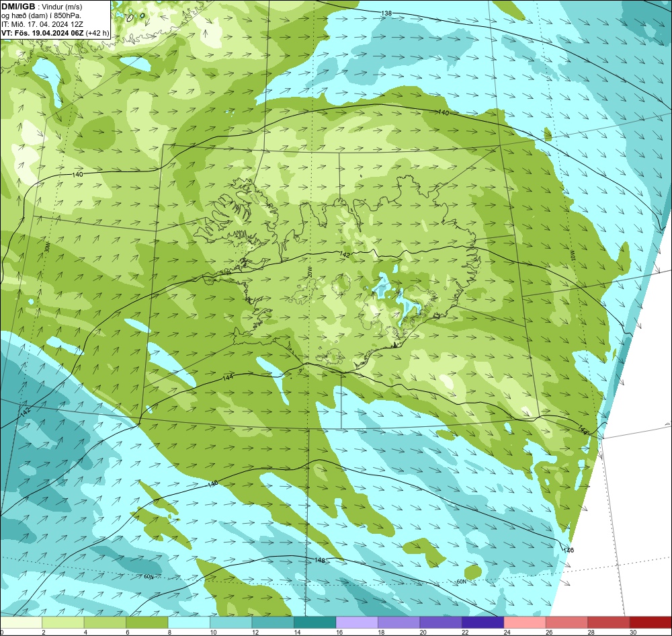Click the 24–26 m/s light pink legend swatch

point(525,623)
